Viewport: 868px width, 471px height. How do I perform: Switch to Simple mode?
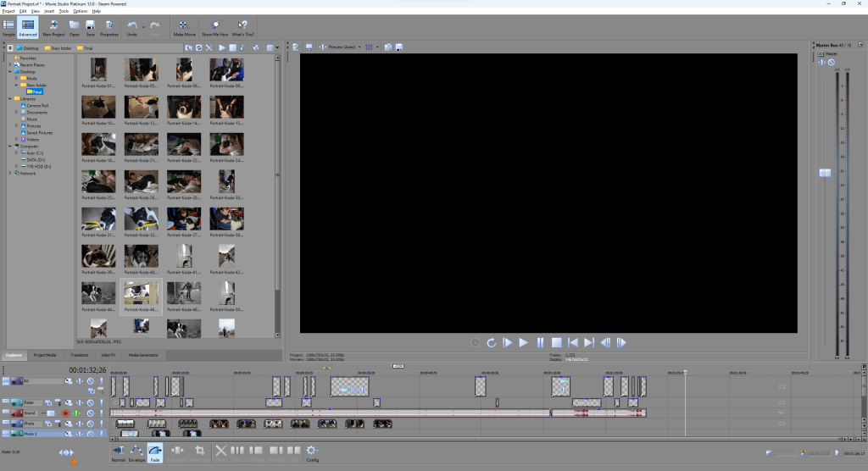tap(8, 28)
